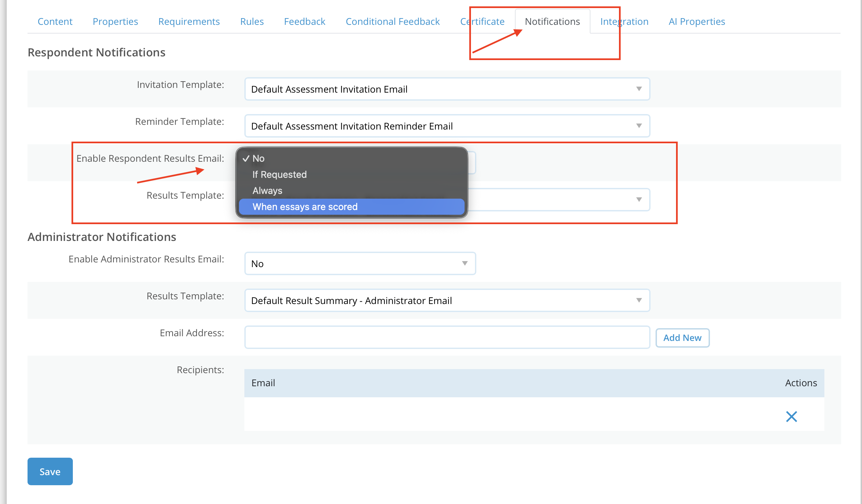Click the Recipients label
Screen dimensions: 862x504
pos(200,370)
